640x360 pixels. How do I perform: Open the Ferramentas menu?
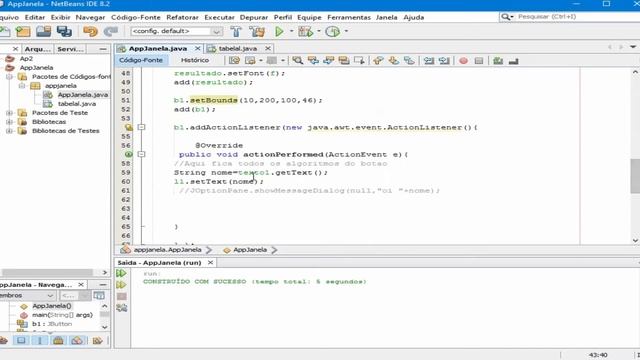coord(349,17)
